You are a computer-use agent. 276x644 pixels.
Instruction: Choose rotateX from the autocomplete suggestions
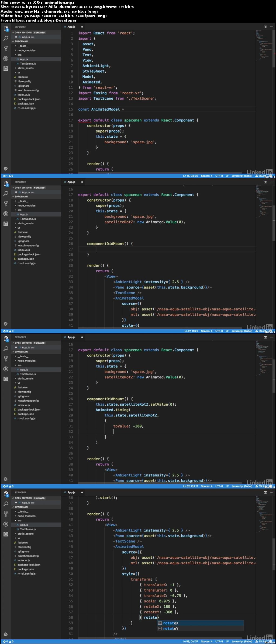tap(200, 623)
